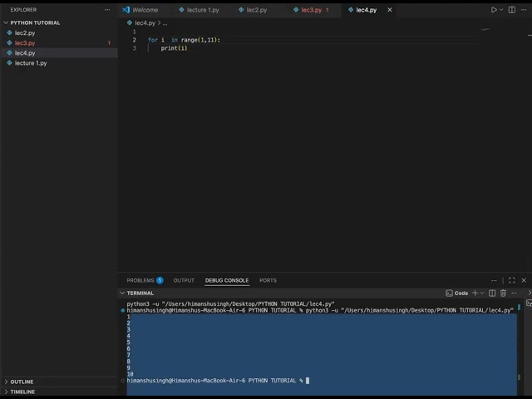Open Explorer views and more actions
The height and width of the screenshot is (399, 532).
pos(107,10)
